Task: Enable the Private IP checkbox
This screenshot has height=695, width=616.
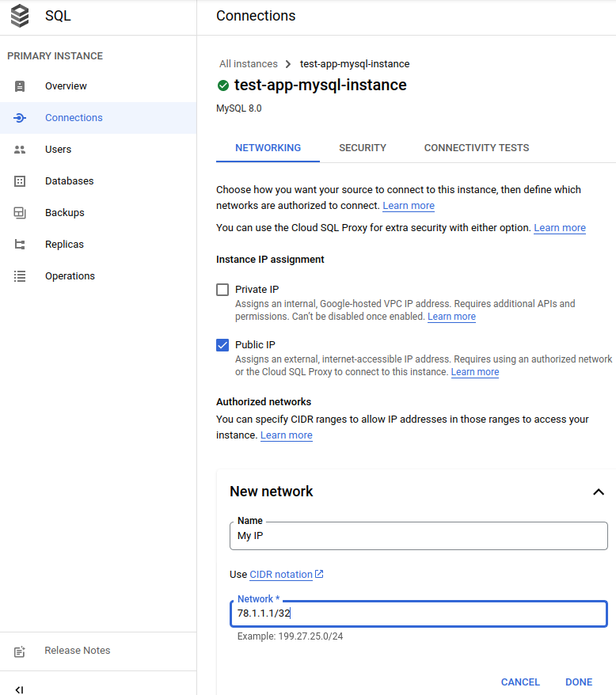Action: point(222,289)
